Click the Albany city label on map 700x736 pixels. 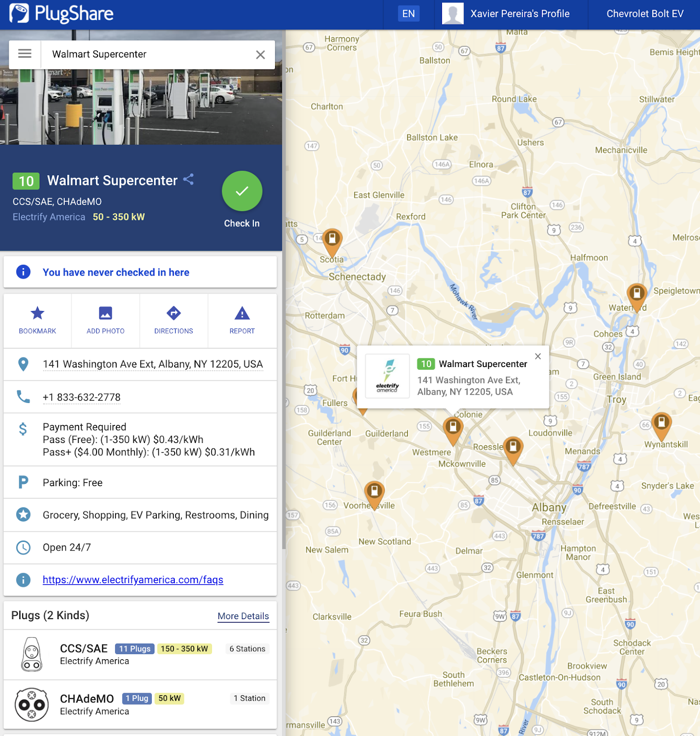point(549,507)
